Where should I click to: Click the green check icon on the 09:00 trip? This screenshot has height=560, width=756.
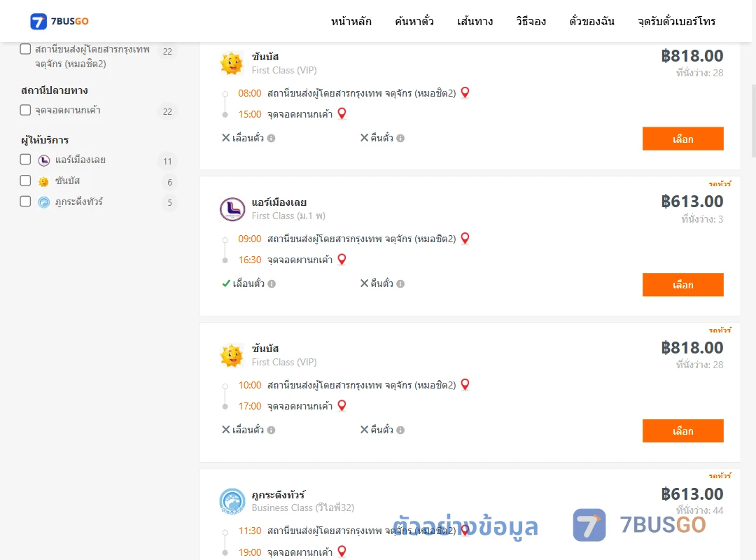[225, 283]
